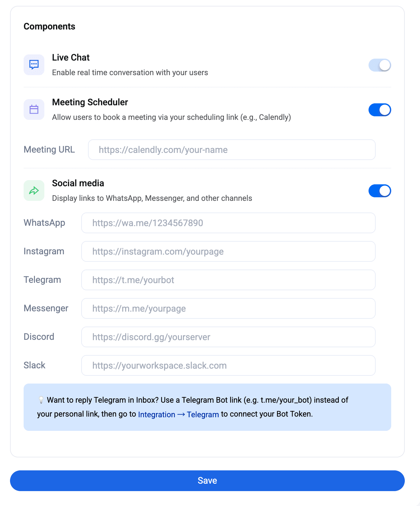Disable the Meeting Scheduler toggle
The image size is (420, 506).
(380, 110)
